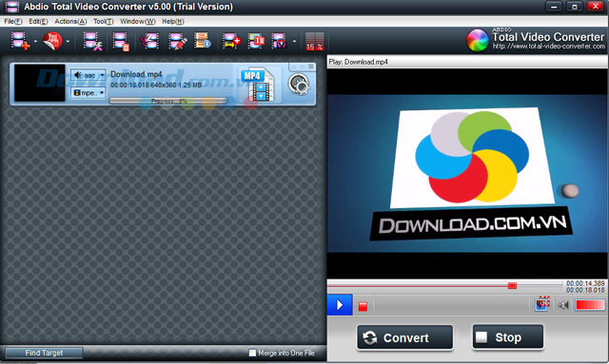The height and width of the screenshot is (364, 609).
Task: Open the Help menu
Action: pyautogui.click(x=173, y=21)
